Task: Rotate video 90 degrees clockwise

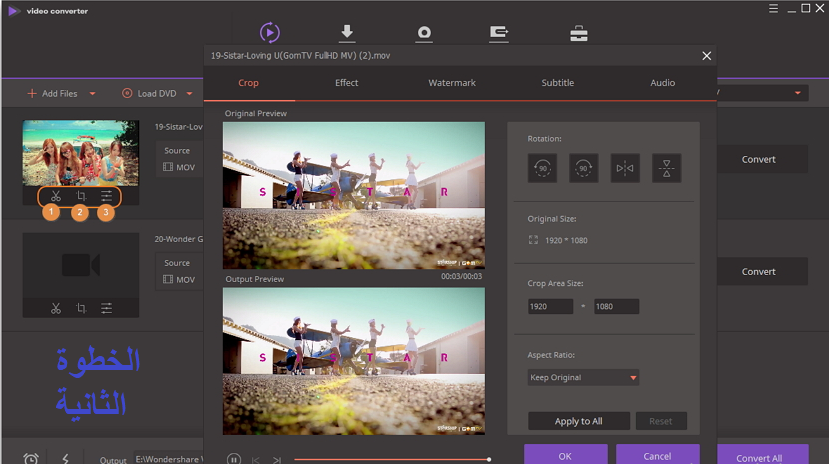Action: (x=583, y=168)
